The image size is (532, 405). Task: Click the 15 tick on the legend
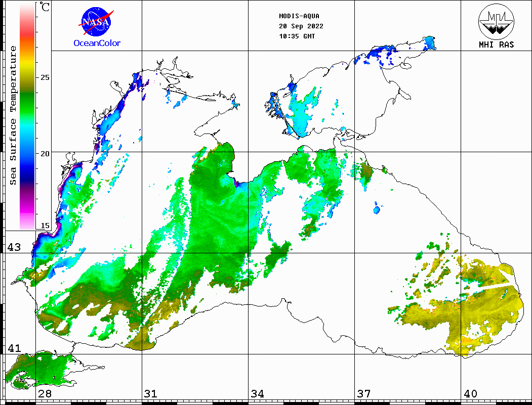(x=45, y=226)
